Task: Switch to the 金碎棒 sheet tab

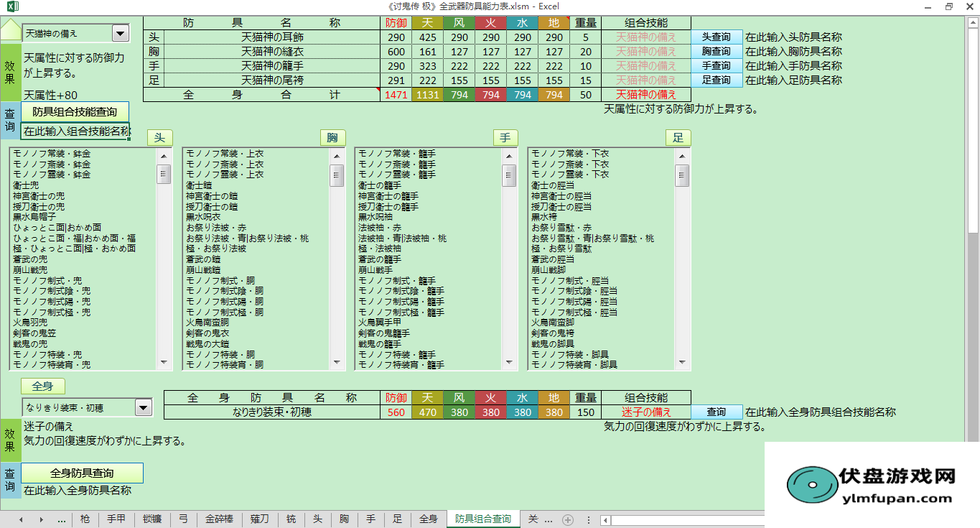Action: 219,519
